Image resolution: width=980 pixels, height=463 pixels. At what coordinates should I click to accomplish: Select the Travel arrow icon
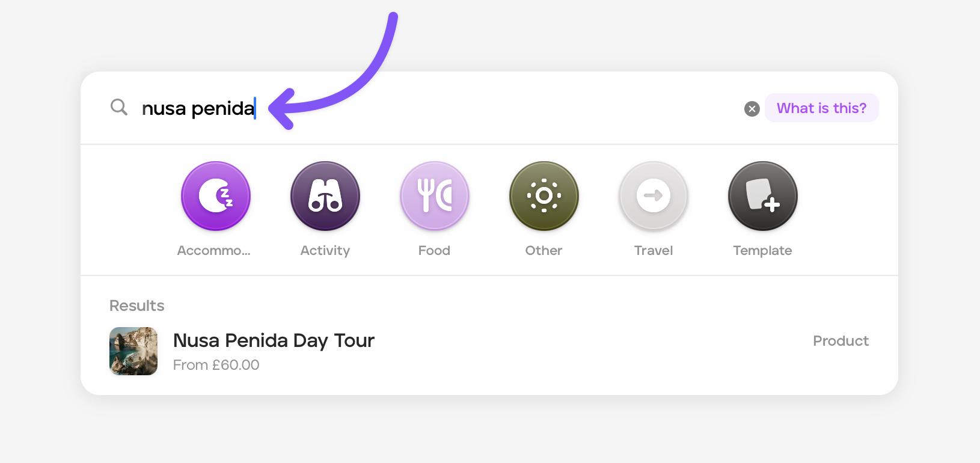(x=654, y=196)
